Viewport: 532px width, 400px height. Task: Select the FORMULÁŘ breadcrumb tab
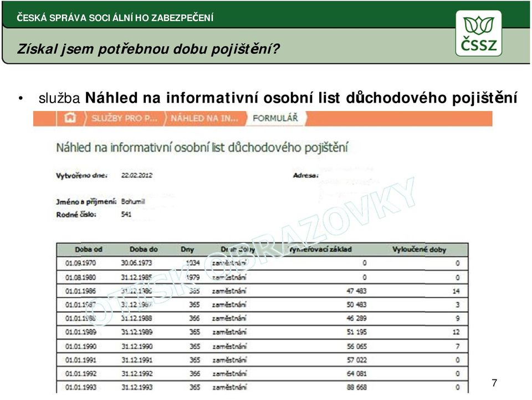(x=275, y=118)
